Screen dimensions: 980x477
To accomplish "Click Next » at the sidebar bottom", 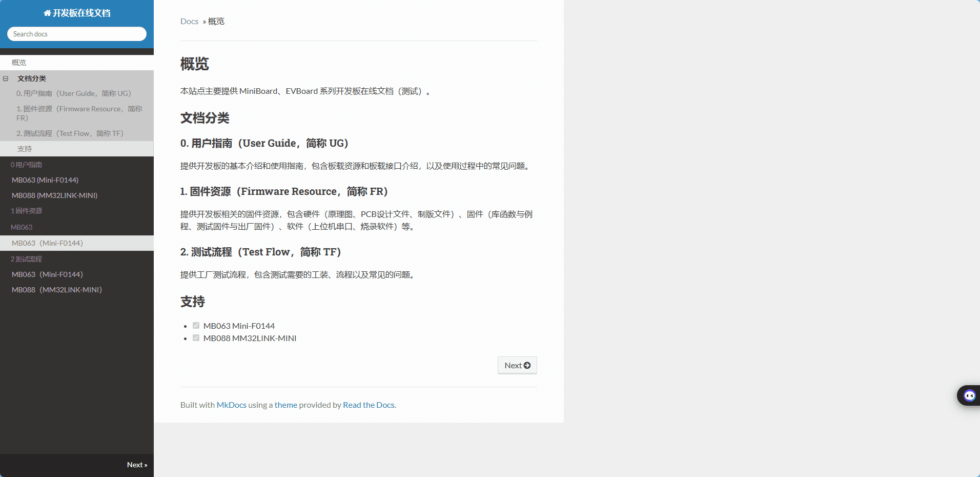I will (x=137, y=465).
